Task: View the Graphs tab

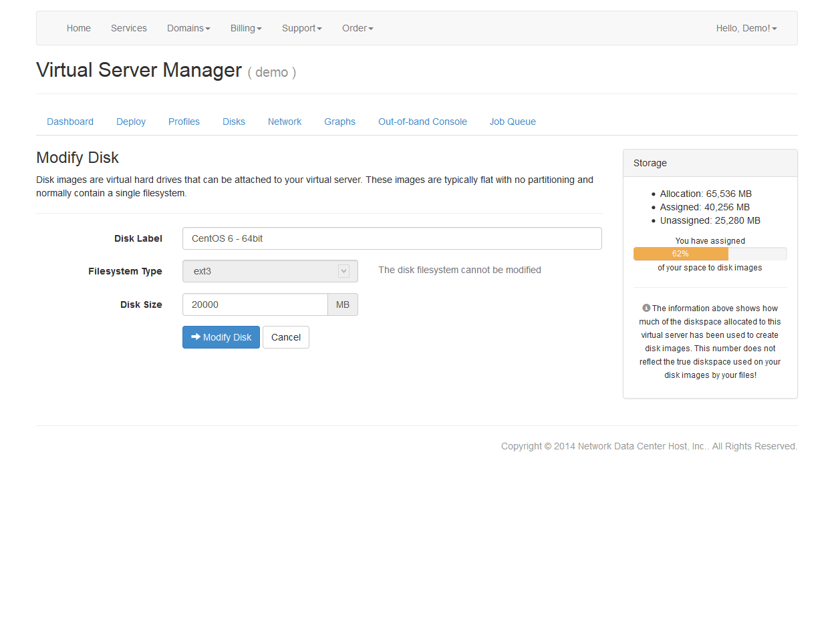Action: 339,122
